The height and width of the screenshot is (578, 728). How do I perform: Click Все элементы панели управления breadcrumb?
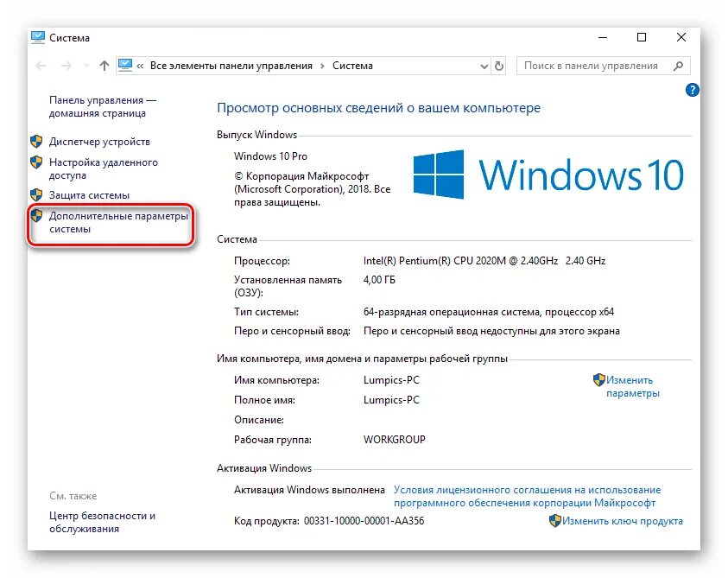coord(231,66)
